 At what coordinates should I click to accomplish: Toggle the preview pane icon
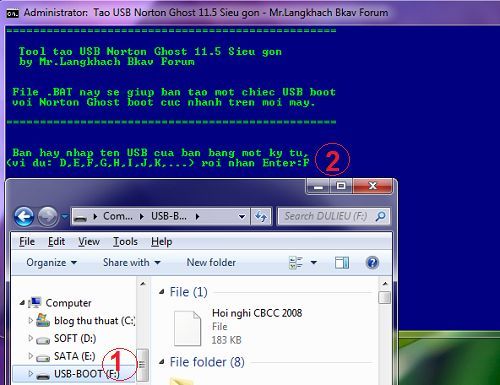[342, 263]
